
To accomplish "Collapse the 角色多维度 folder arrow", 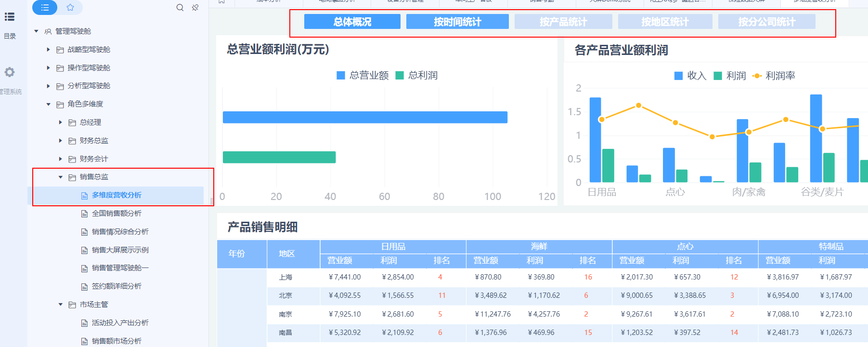I will pyautogui.click(x=48, y=104).
